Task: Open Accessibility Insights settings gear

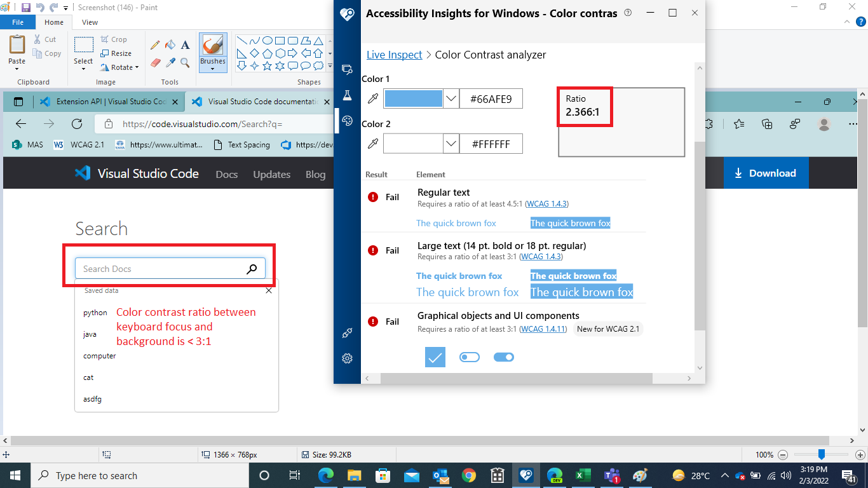Action: [347, 358]
